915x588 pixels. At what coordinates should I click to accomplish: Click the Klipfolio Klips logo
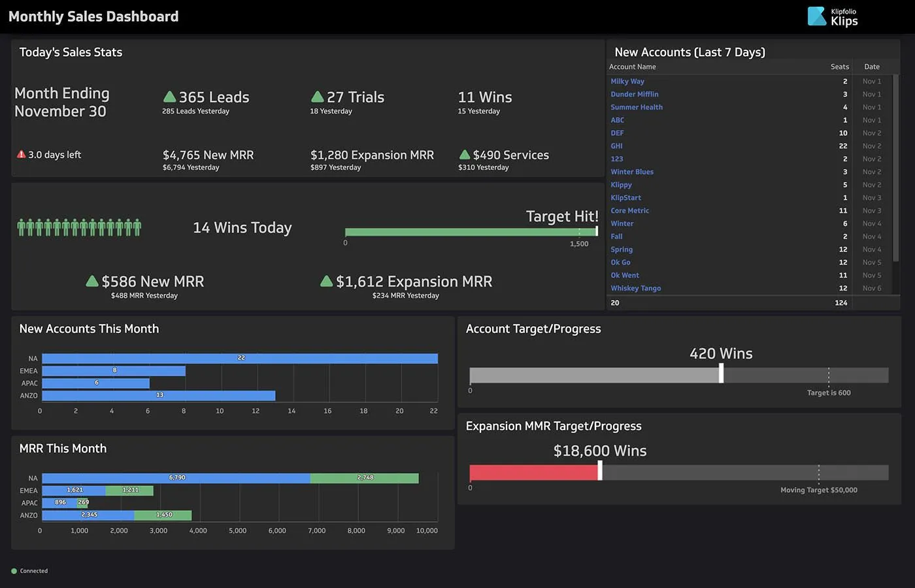(x=833, y=16)
